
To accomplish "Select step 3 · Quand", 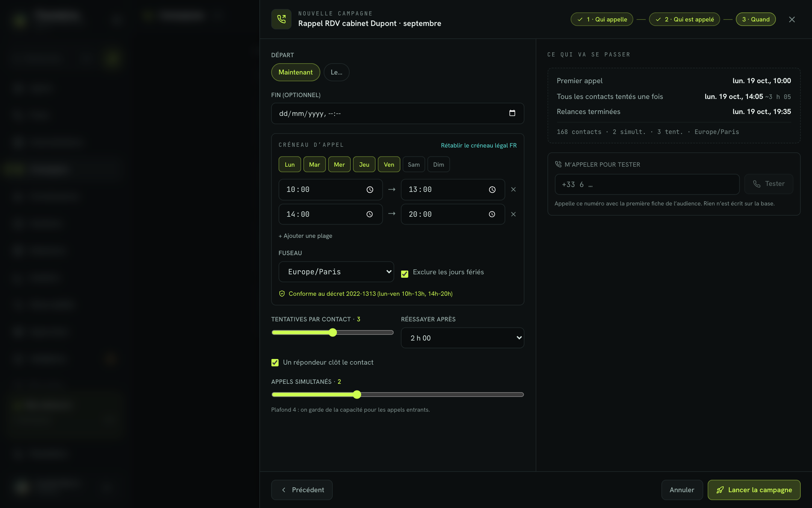I will 756,19.
